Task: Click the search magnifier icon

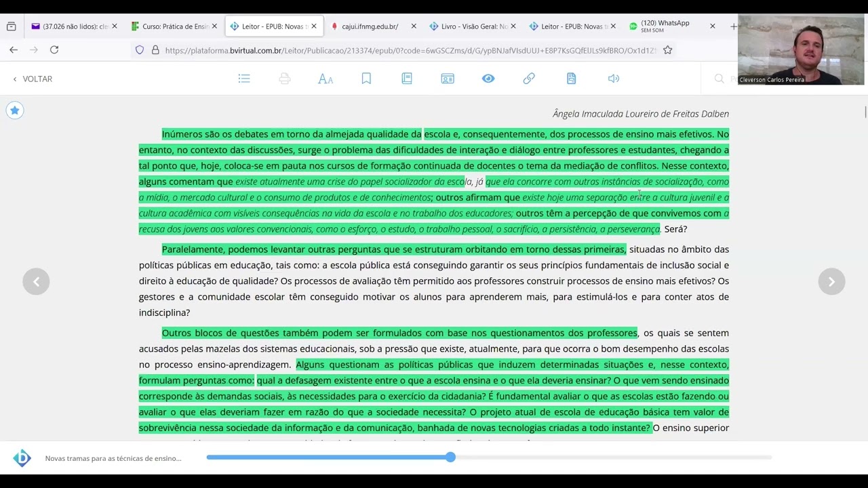Action: coord(719,79)
